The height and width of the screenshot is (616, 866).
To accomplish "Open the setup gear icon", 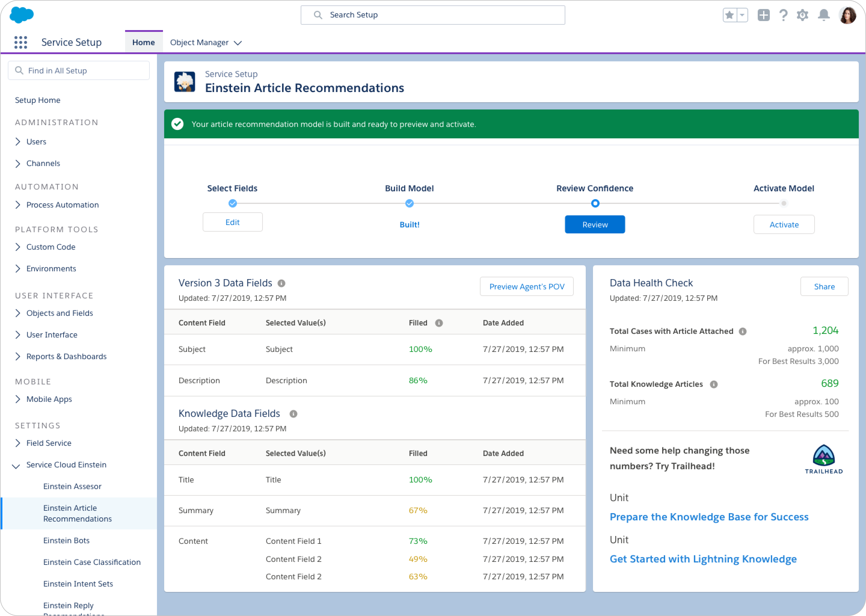I will (802, 15).
